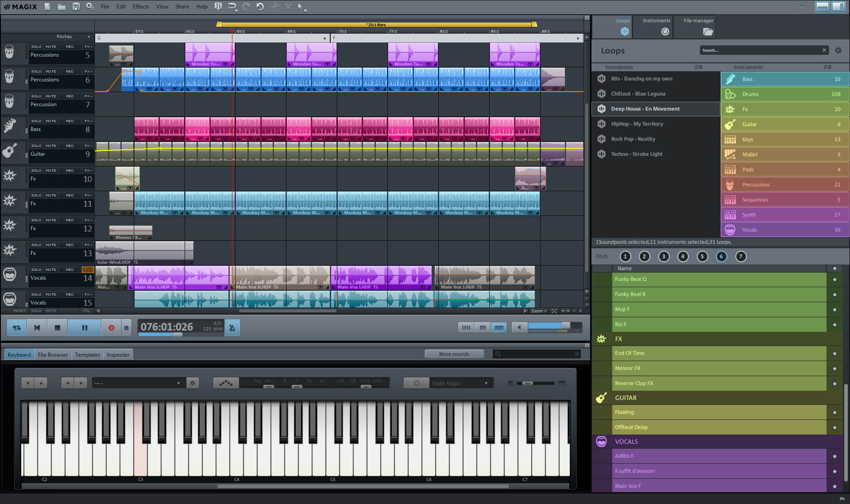
Task: Expand the Rock Pop Reality soundpool
Action: click(634, 139)
